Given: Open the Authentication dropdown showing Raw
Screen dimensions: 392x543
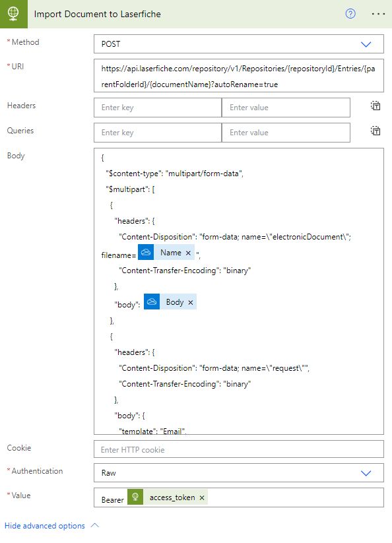Looking at the screenshot, I should (239, 472).
